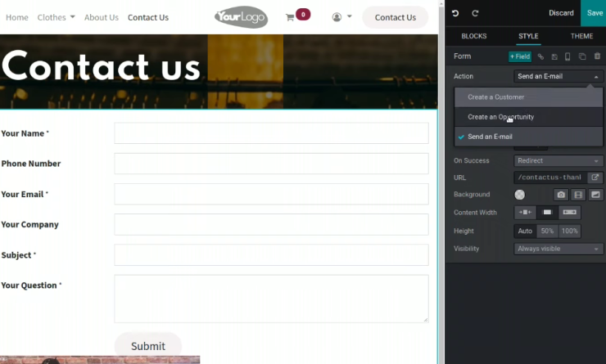
Task: Select the small content width option
Action: pyautogui.click(x=525, y=213)
